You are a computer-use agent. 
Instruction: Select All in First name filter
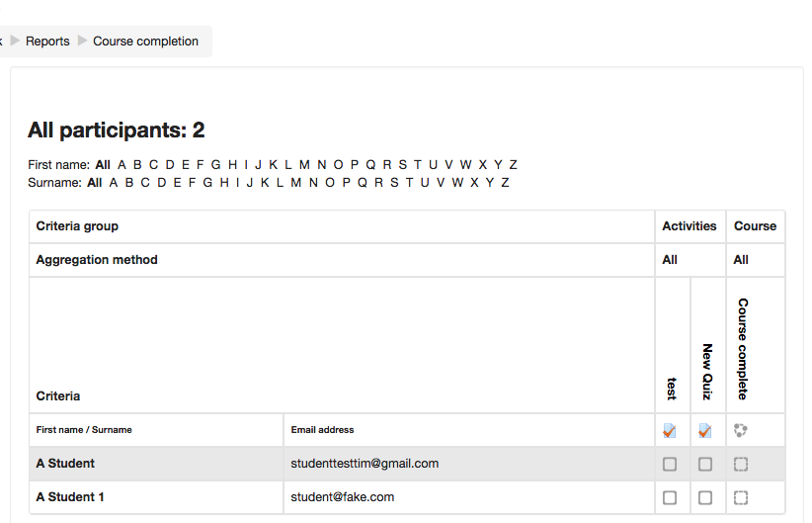pyautogui.click(x=103, y=165)
